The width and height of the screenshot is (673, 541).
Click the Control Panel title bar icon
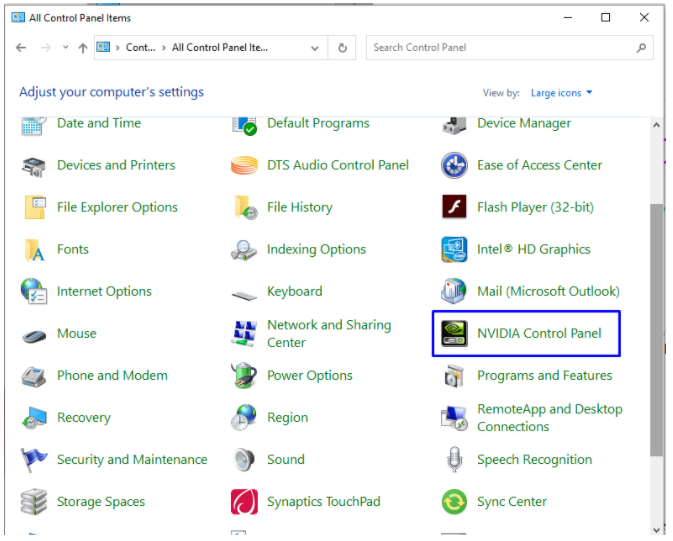(x=18, y=18)
